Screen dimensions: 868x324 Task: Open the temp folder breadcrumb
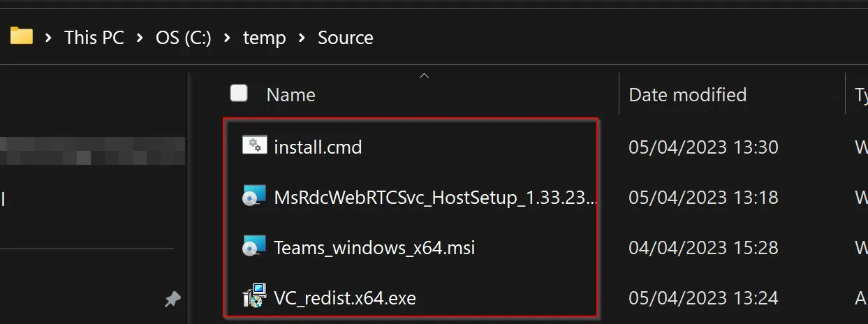click(x=265, y=38)
